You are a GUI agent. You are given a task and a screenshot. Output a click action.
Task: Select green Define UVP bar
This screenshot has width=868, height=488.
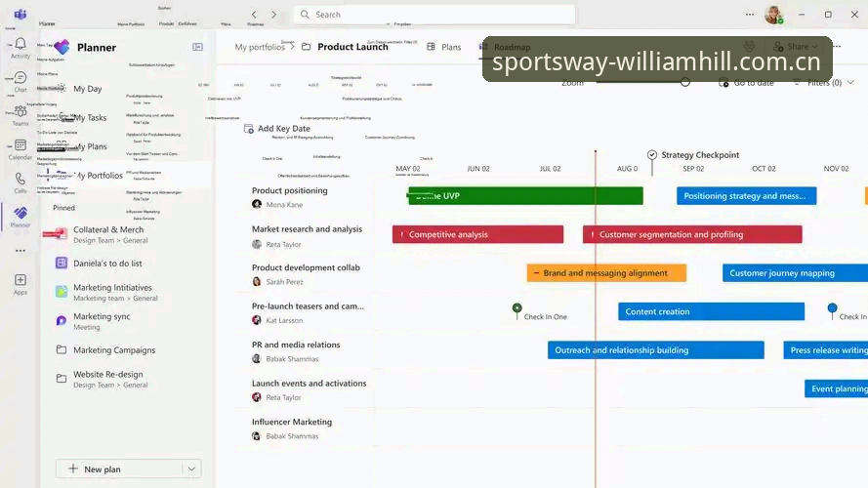pos(524,196)
